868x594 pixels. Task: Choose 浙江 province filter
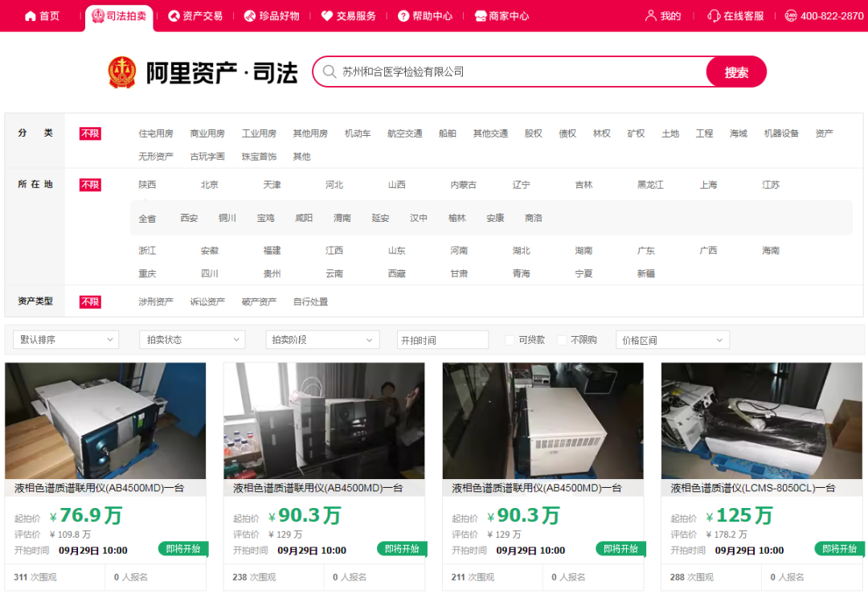click(x=147, y=251)
